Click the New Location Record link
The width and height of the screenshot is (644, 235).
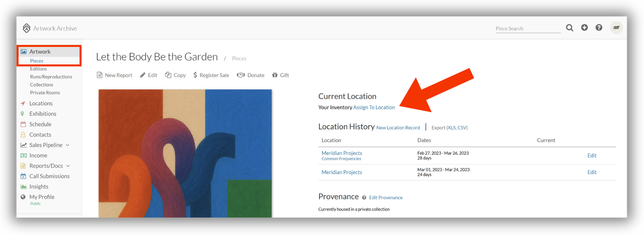click(398, 128)
